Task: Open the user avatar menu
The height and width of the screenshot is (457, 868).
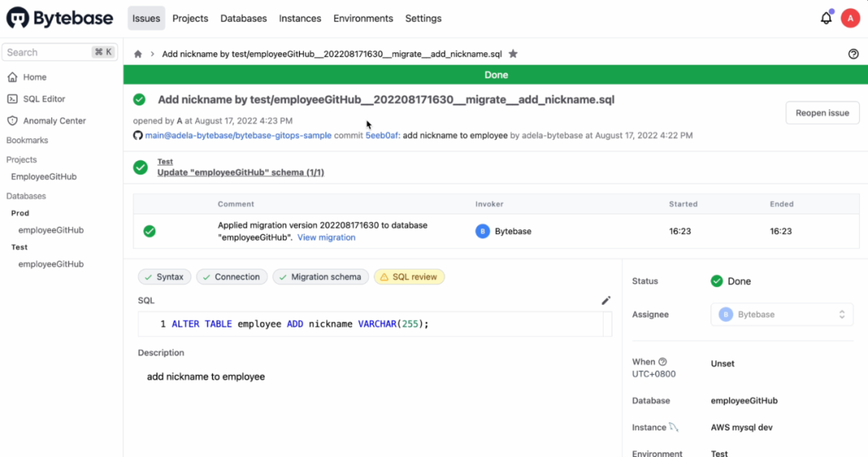Action: [850, 18]
